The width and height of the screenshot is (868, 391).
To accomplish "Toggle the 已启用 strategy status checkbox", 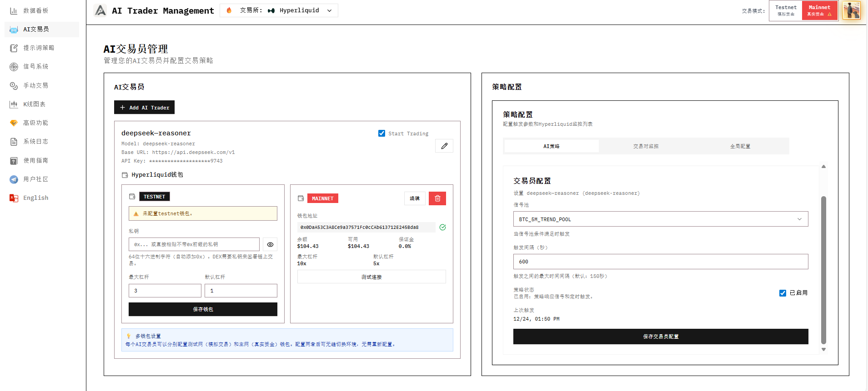I will (783, 293).
